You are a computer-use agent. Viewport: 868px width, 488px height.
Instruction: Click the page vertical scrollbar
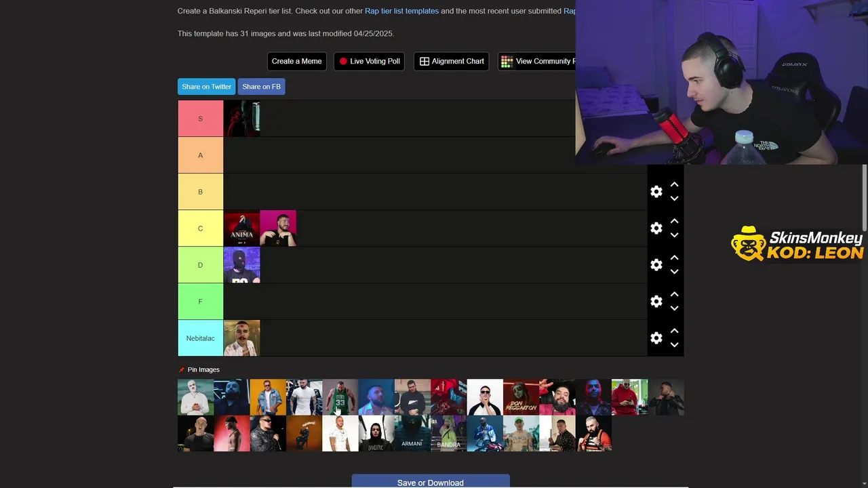click(x=864, y=197)
